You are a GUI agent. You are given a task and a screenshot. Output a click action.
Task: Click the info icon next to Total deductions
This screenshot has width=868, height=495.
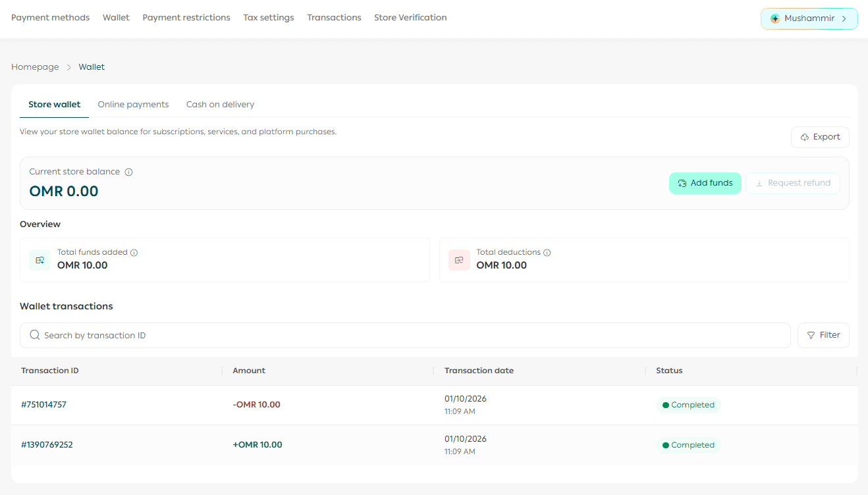(x=547, y=253)
